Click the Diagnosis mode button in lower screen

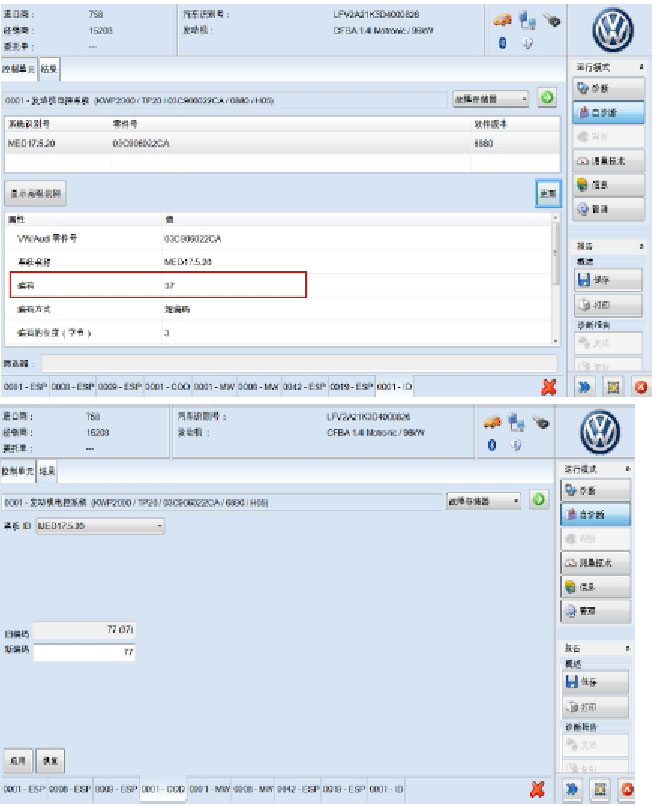(x=595, y=490)
